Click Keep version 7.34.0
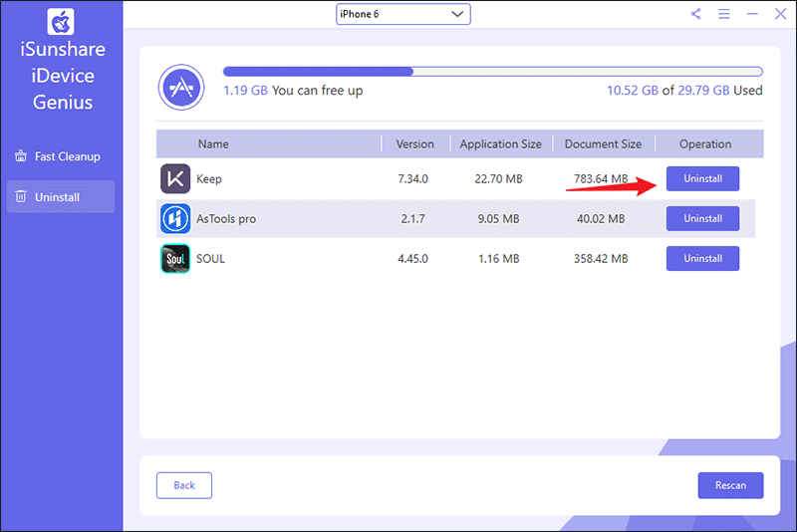 coord(412,179)
